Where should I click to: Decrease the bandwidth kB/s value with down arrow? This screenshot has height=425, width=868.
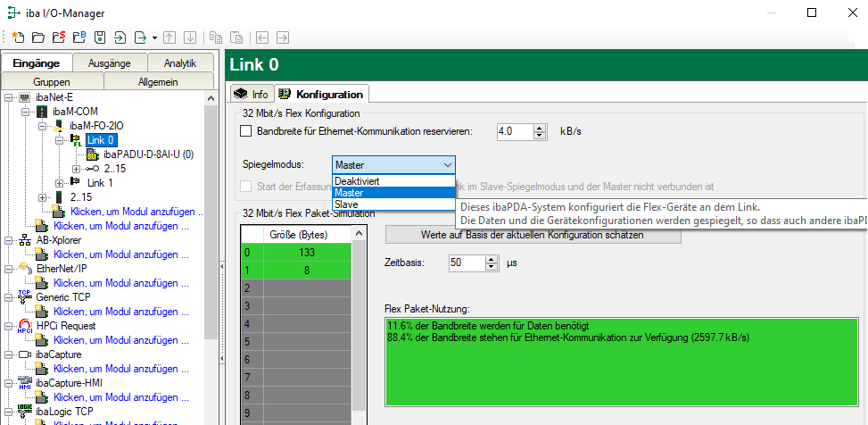[x=540, y=136]
